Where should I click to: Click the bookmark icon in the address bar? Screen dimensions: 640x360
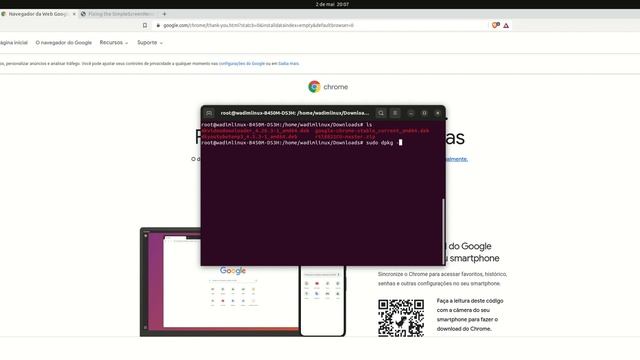tap(145, 25)
